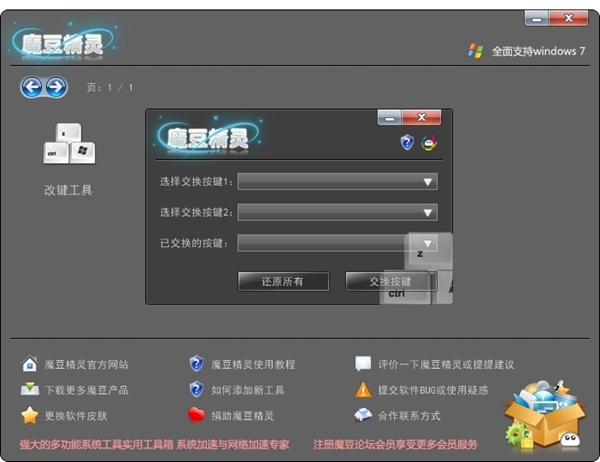Open 捐助魔豆精灵 link
Image resolution: width=600 pixels, height=462 pixels.
tap(242, 416)
